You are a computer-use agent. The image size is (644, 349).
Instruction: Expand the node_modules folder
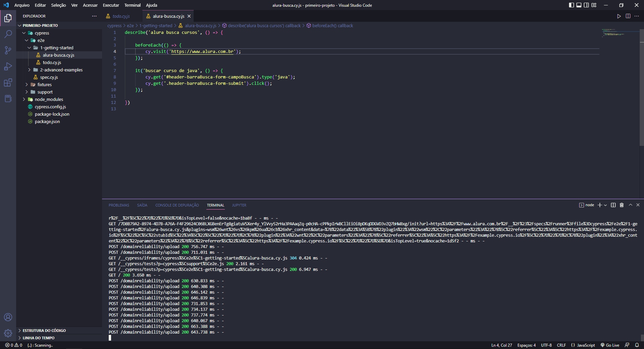(x=24, y=99)
